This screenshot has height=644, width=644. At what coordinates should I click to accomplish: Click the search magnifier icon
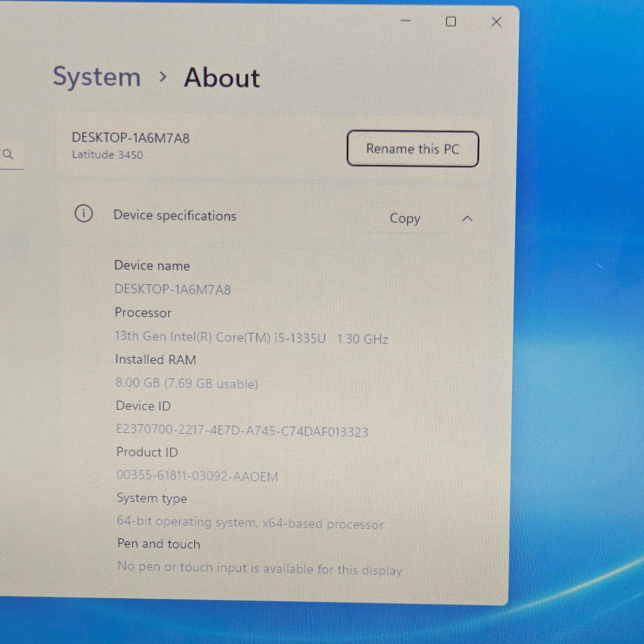(x=8, y=154)
